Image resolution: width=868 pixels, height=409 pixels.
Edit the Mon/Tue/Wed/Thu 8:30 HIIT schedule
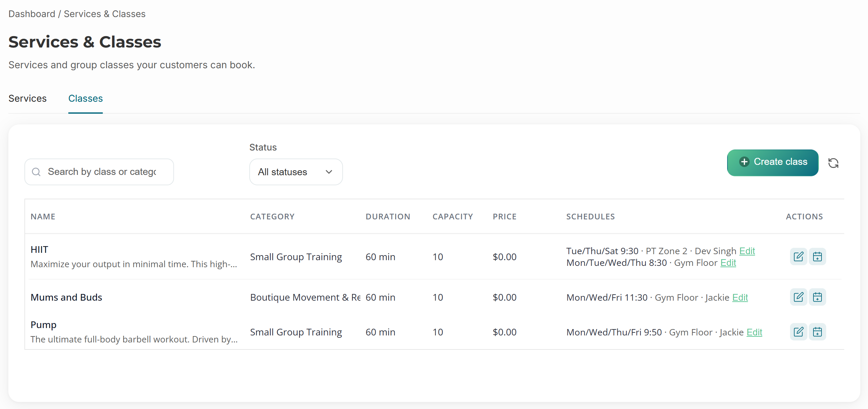coord(728,263)
